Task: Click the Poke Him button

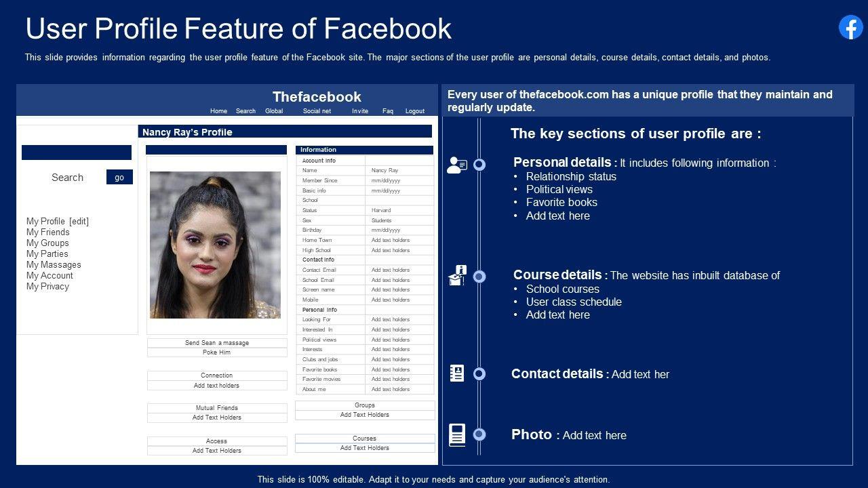Action: 217,352
